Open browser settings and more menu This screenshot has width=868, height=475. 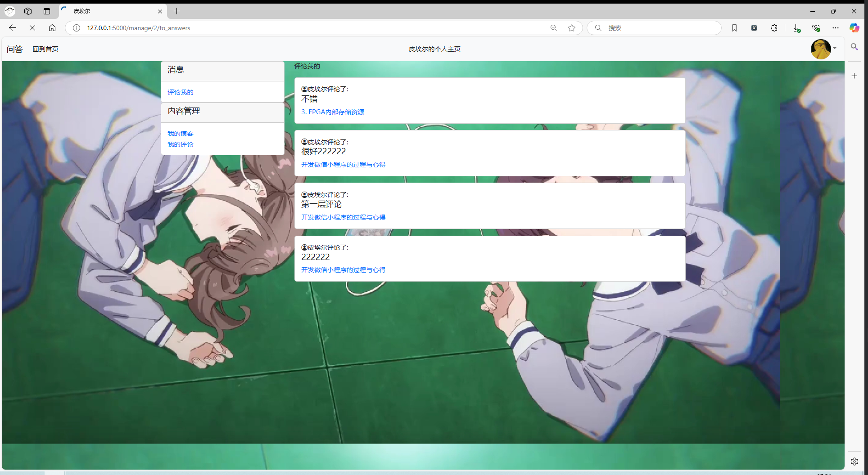[x=836, y=28]
